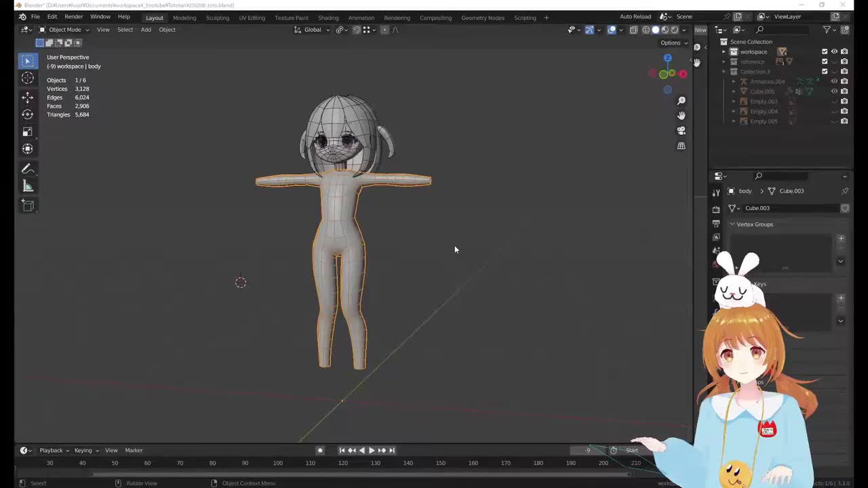This screenshot has height=488, width=868.
Task: Play the animation forward
Action: [371, 450]
